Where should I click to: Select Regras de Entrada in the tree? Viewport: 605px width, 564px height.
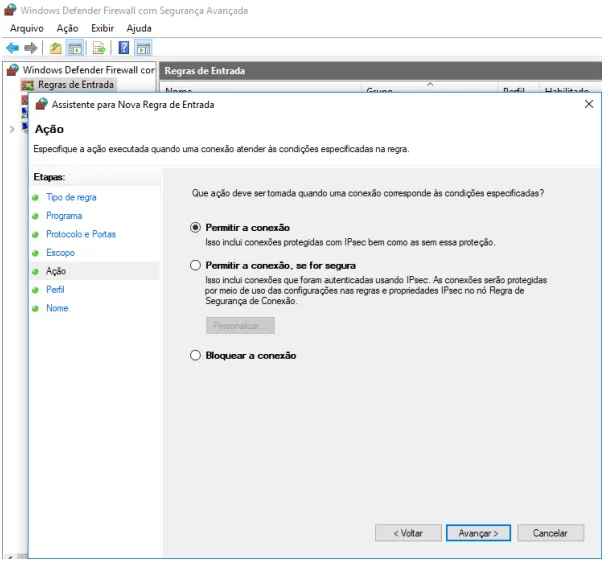76,84
